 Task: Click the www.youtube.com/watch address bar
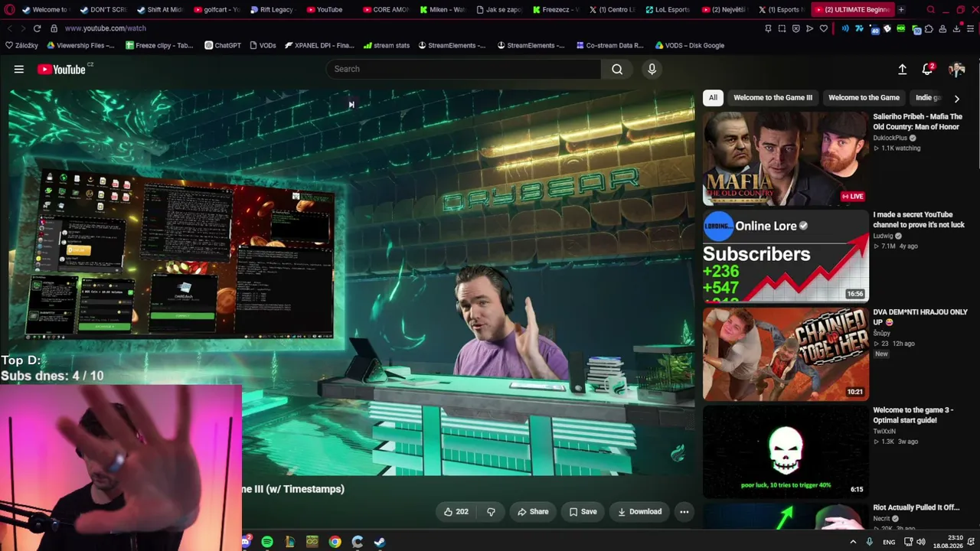click(x=106, y=28)
